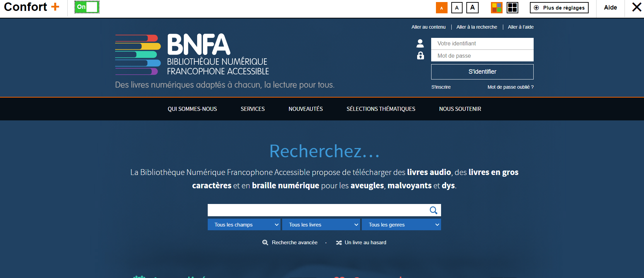Open Plus de réglages settings
644x278 pixels.
click(559, 8)
